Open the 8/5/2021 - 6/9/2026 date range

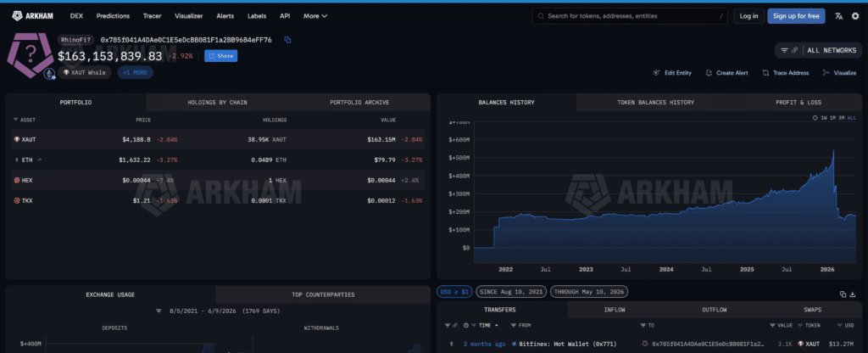click(x=225, y=311)
